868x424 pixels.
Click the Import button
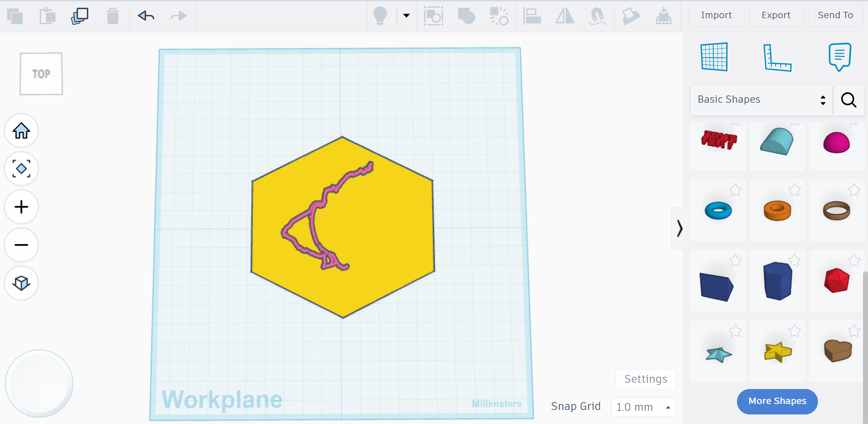pos(717,15)
